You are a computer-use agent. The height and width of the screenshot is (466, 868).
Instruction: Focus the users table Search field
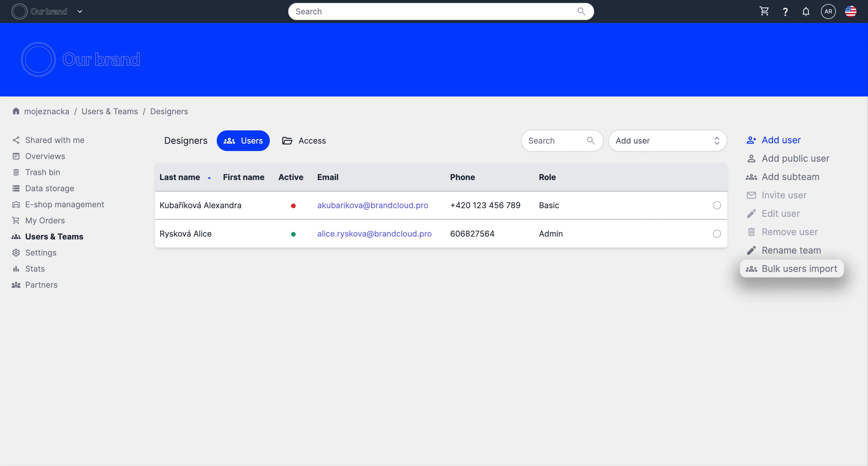click(555, 140)
